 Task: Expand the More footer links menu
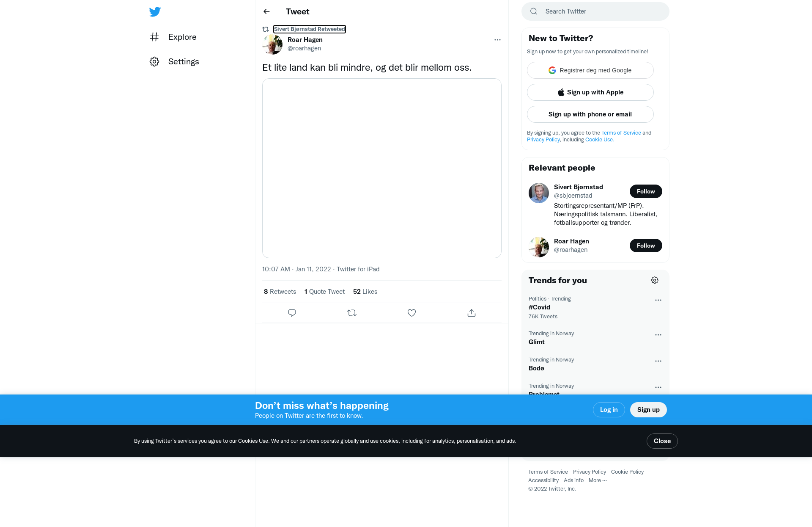pos(598,480)
